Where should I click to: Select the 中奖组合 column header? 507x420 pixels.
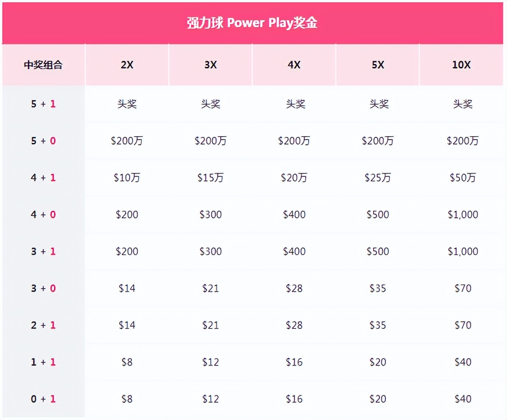pyautogui.click(x=43, y=65)
